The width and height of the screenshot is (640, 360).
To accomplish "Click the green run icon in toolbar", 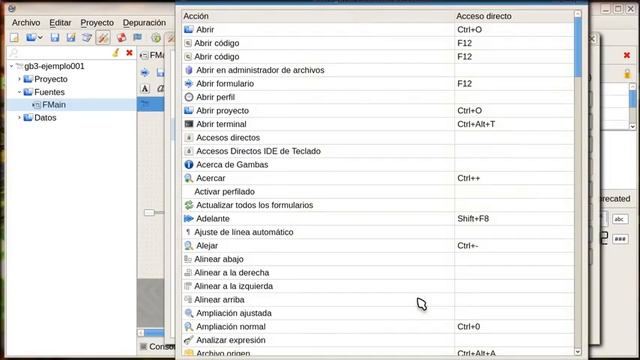I will (x=156, y=38).
